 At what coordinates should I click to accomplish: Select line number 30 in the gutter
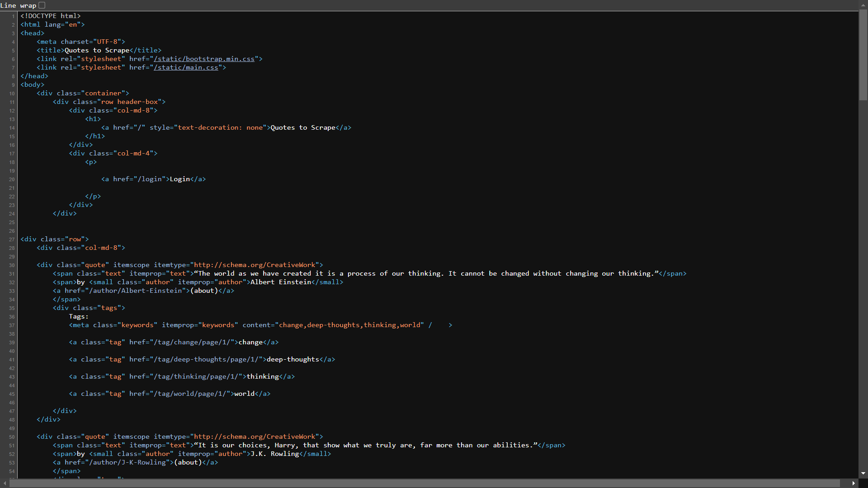tap(11, 265)
